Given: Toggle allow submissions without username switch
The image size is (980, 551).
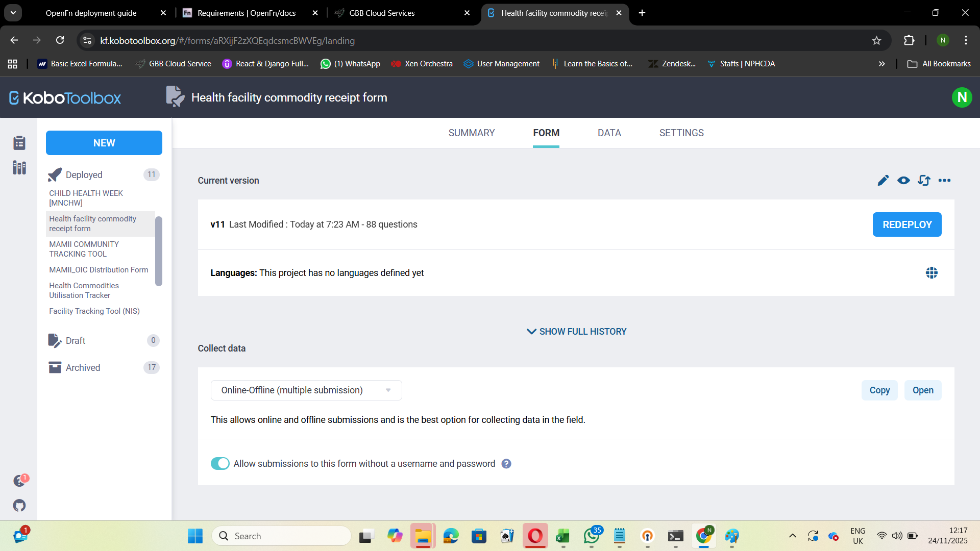Looking at the screenshot, I should tap(220, 463).
